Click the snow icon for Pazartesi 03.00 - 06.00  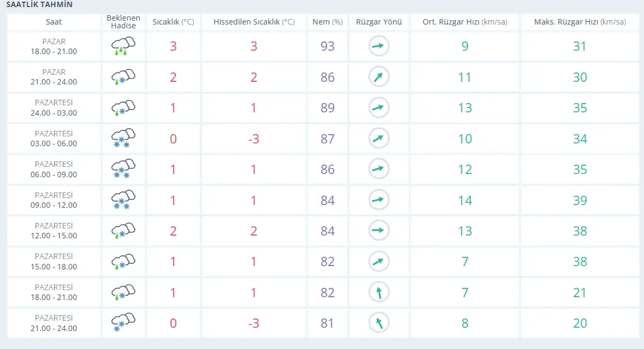pyautogui.click(x=123, y=138)
